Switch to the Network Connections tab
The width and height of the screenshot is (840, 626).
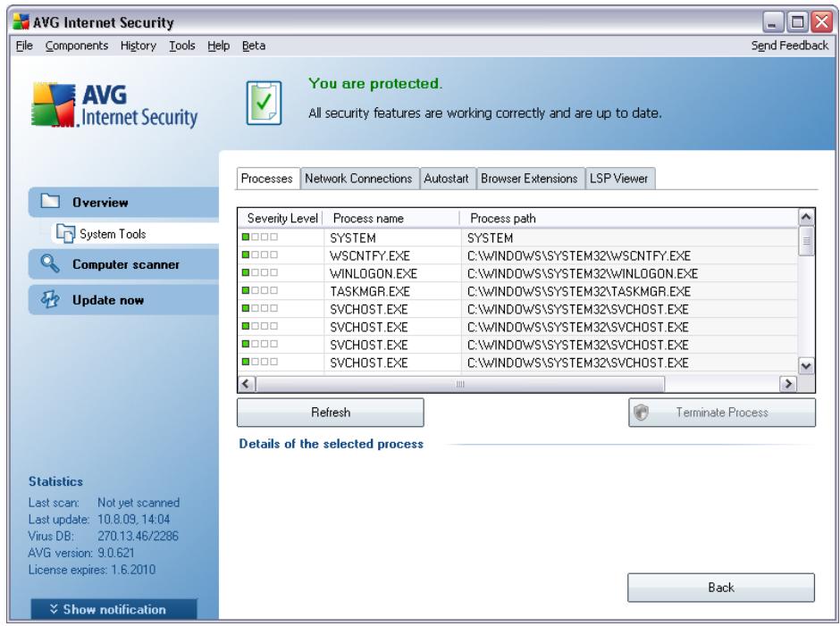pos(358,179)
